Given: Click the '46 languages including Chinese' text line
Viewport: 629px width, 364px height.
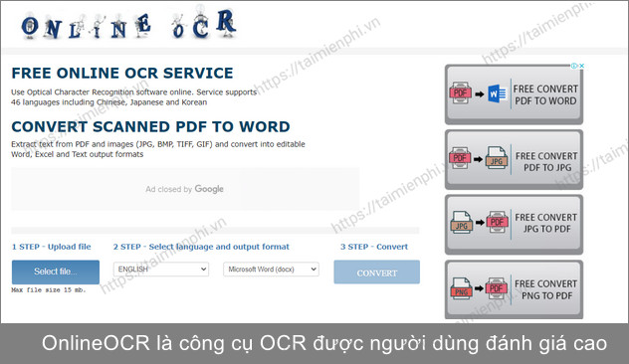Looking at the screenshot, I should click(x=109, y=102).
